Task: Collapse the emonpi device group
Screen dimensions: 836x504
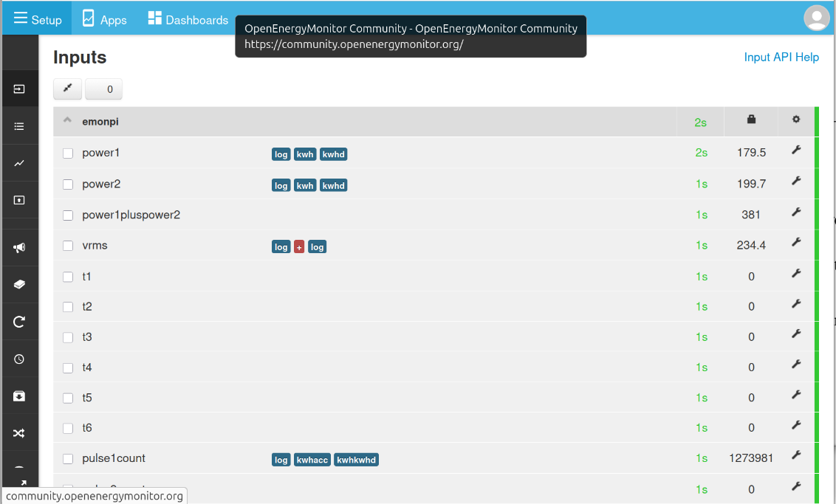Action: [x=68, y=120]
